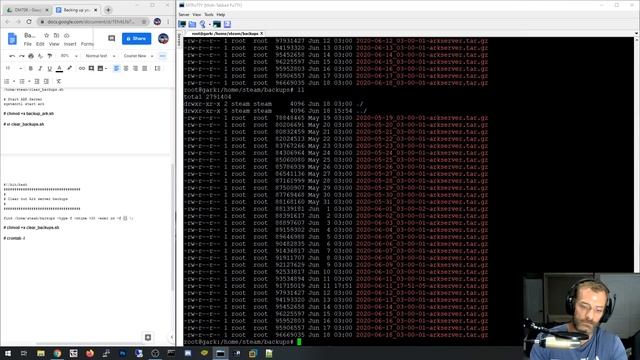Open the Google Docs home icon
Image resolution: width=640 pixels, height=360 pixels.
[12, 39]
